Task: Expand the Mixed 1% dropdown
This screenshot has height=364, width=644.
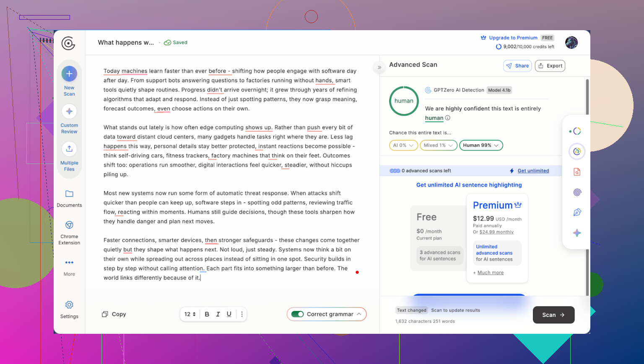Action: [x=438, y=146]
